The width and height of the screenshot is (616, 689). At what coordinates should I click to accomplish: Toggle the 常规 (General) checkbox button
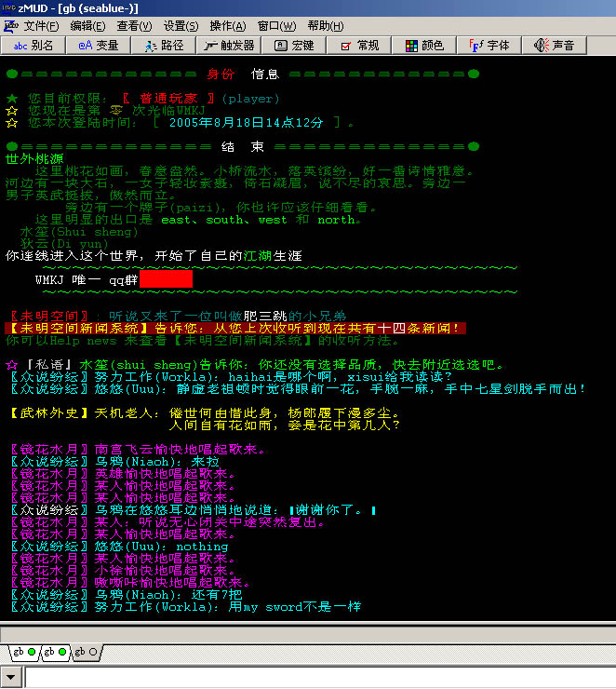coord(359,45)
